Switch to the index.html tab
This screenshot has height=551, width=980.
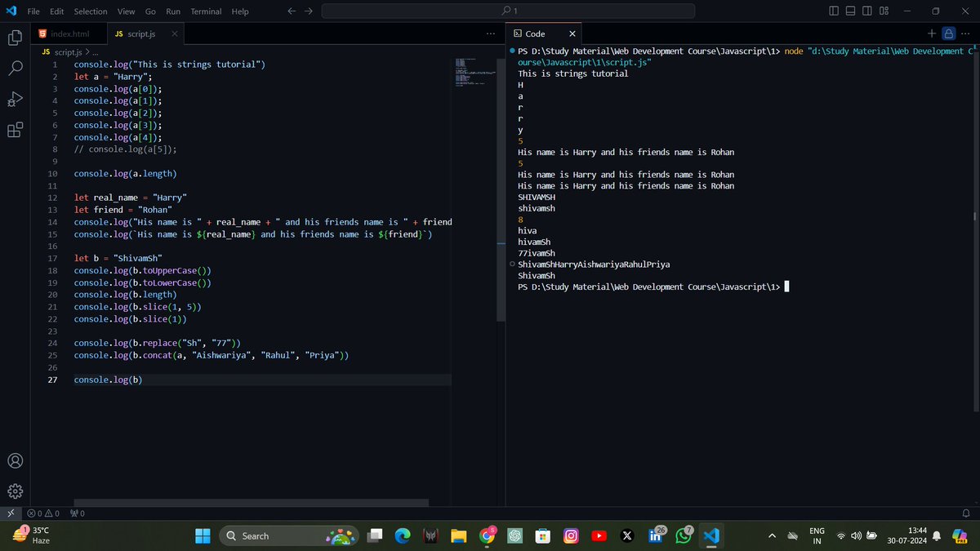[x=69, y=34]
